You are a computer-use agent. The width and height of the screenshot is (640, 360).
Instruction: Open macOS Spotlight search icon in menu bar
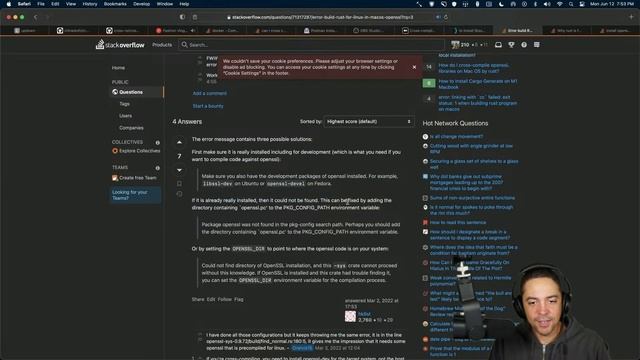pyautogui.click(x=571, y=4)
